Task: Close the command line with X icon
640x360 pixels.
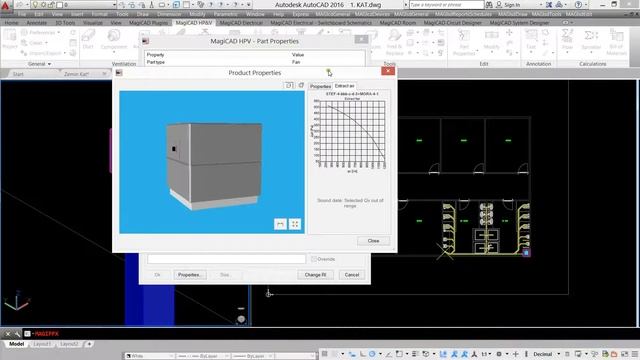Action: [8, 334]
